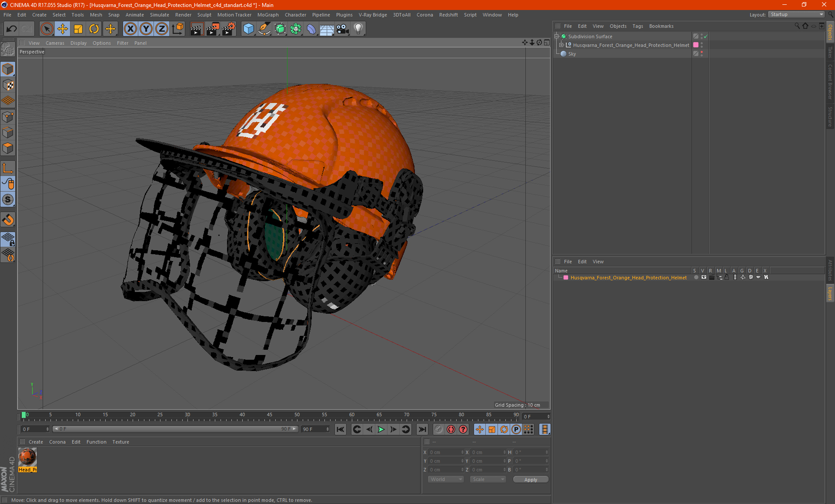Switch to Polygons mode
The image size is (835, 504).
(x=8, y=148)
